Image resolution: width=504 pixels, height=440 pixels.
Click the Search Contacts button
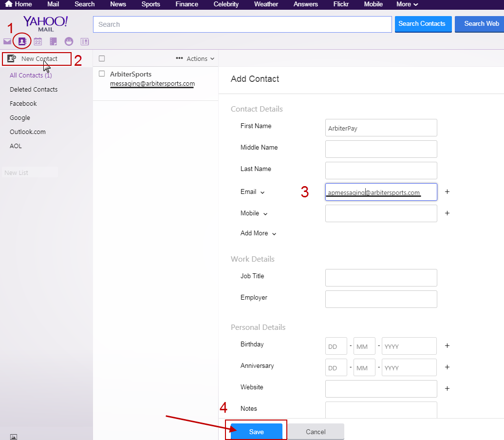click(x=423, y=24)
